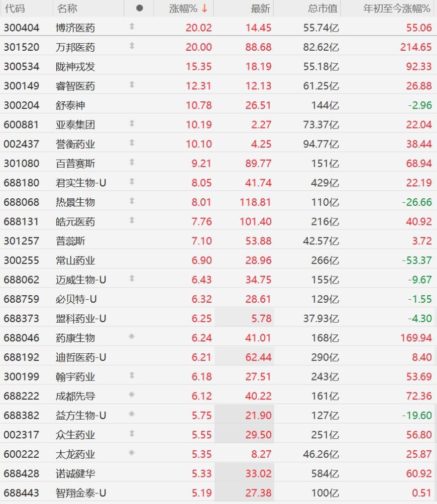Select stock name 百普赛斯
This screenshot has height=504, width=437.
click(x=75, y=164)
